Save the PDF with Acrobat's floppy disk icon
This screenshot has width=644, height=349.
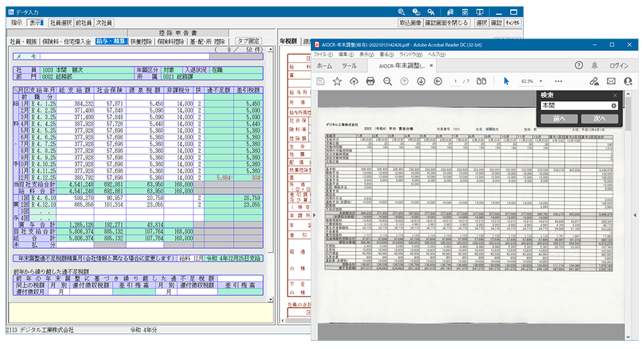pos(321,81)
